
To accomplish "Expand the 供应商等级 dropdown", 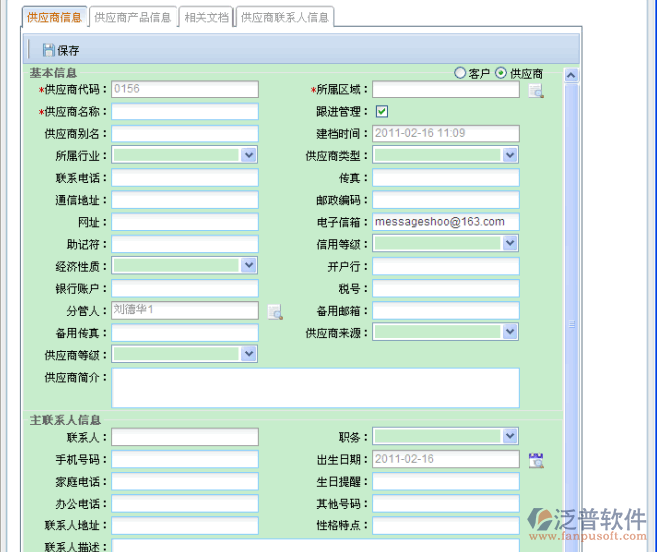I will click(249, 354).
